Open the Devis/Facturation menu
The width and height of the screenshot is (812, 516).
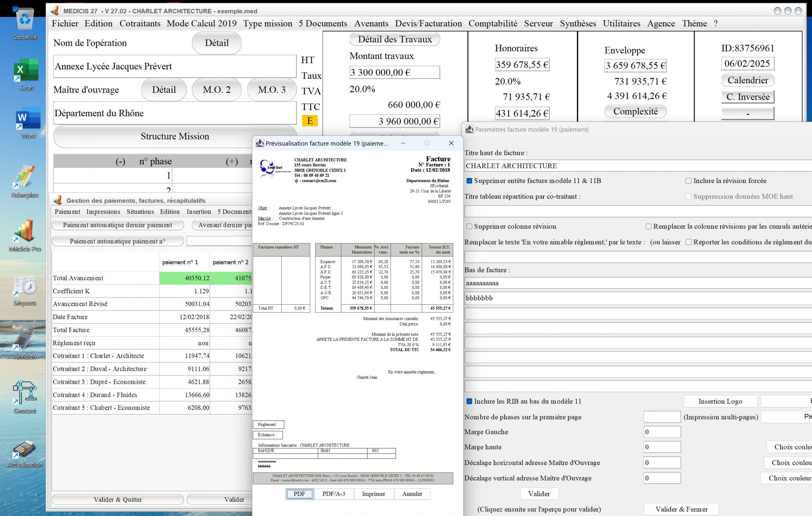click(x=429, y=23)
